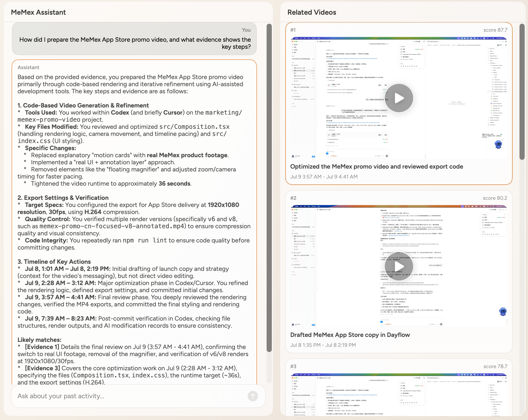Screen dimensions: 528x420
Task: Play the 'Drafted MeMex App Store copy' video
Action: point(399,266)
